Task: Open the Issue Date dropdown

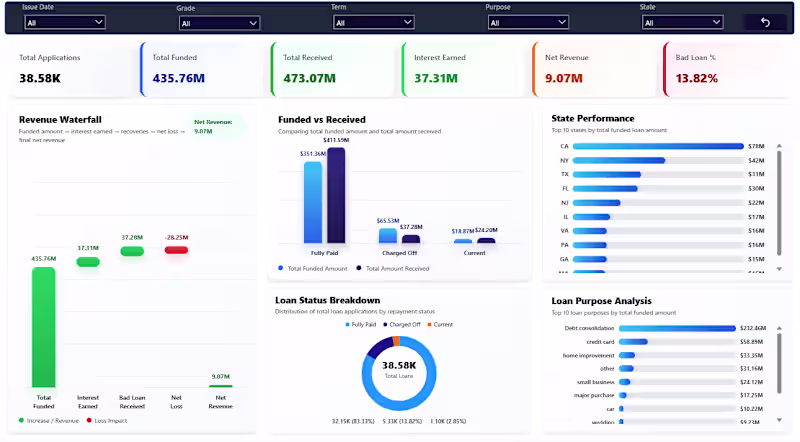Action: click(x=65, y=22)
